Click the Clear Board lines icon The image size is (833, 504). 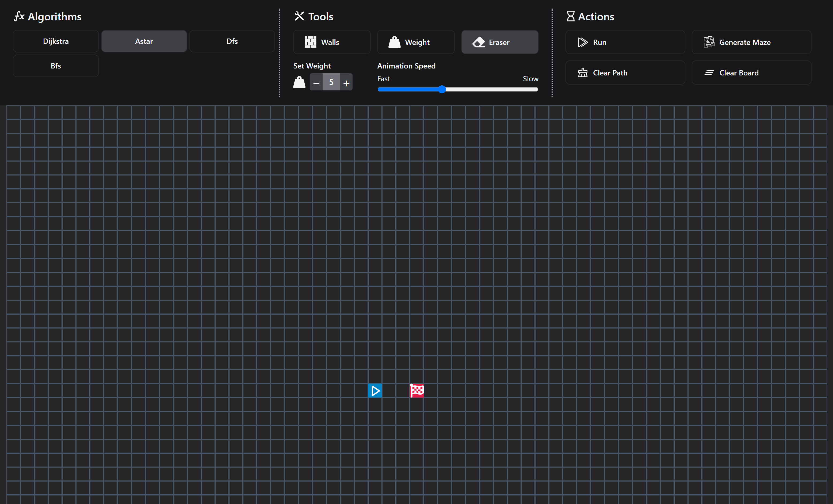click(709, 73)
